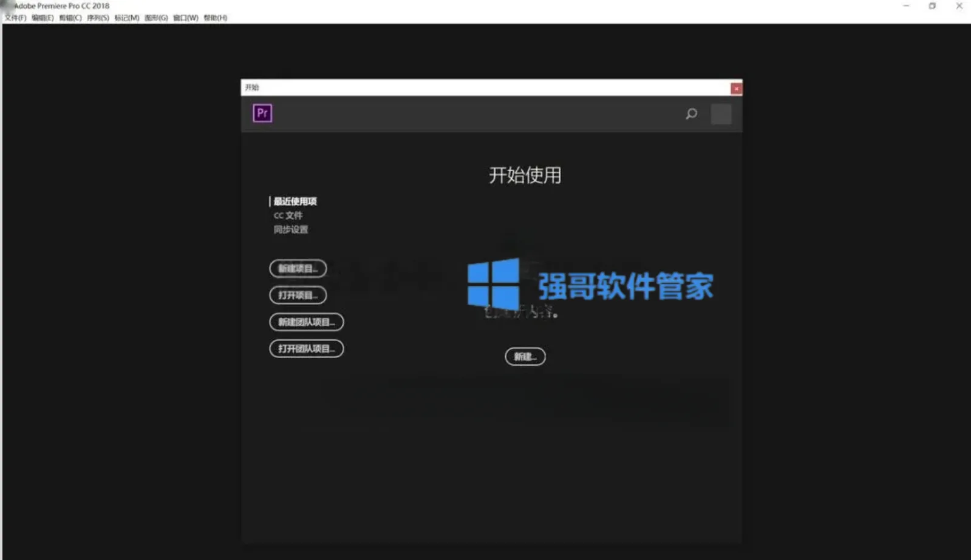Close the Adobe Premiere Pro window
Screen dimensions: 971x560
point(959,6)
